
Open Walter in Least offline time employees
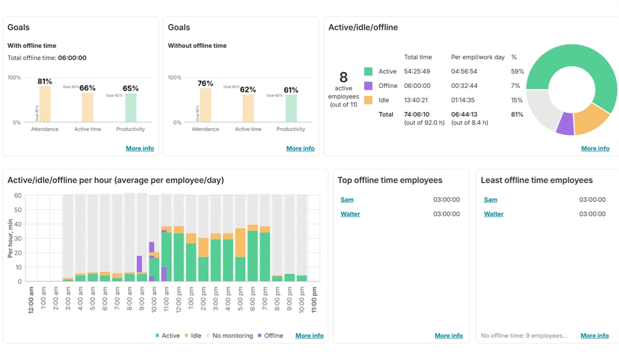(493, 214)
